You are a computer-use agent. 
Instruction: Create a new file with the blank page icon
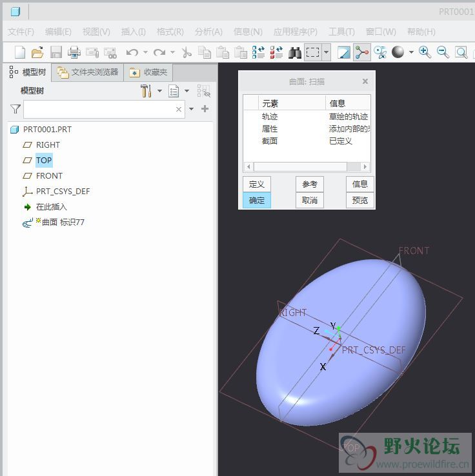point(20,52)
